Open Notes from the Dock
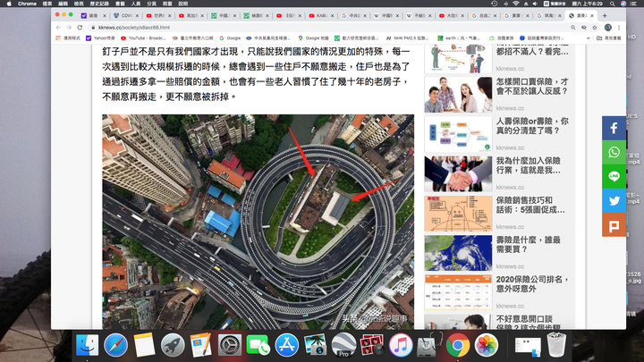 point(144,345)
